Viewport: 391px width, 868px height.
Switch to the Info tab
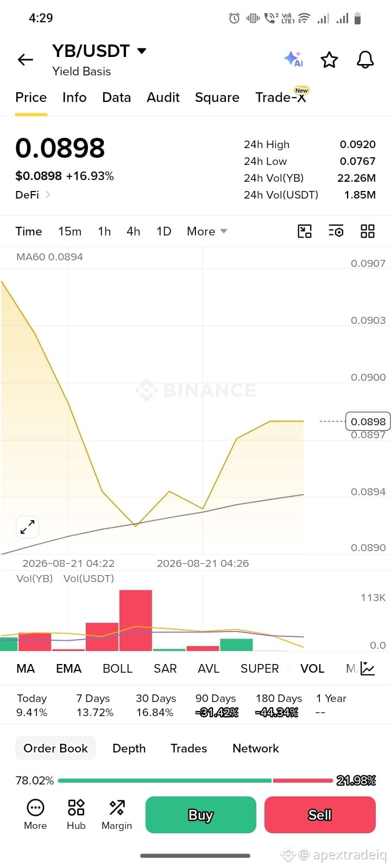tap(74, 98)
